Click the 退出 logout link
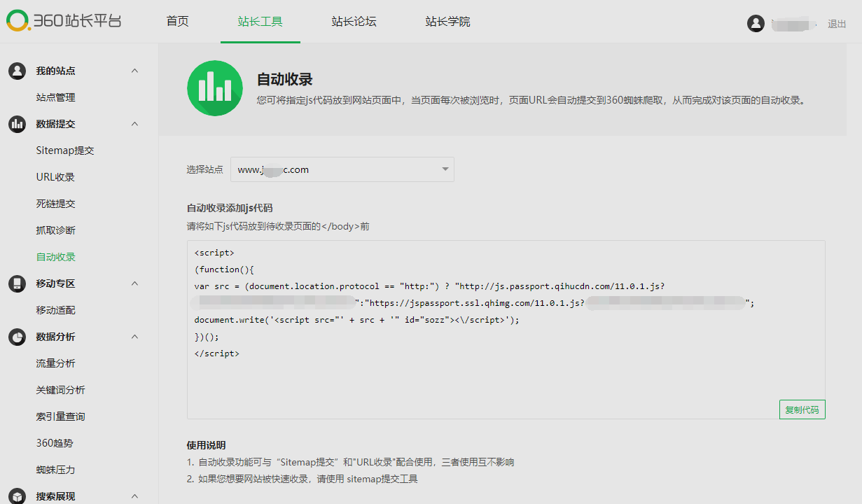The image size is (862, 504). (837, 24)
